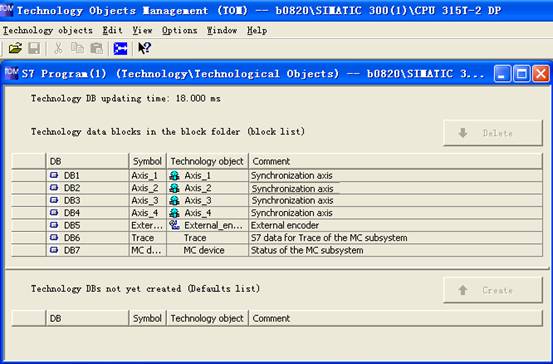Click the Create button
This screenshot has width=553, height=364.
point(493,290)
